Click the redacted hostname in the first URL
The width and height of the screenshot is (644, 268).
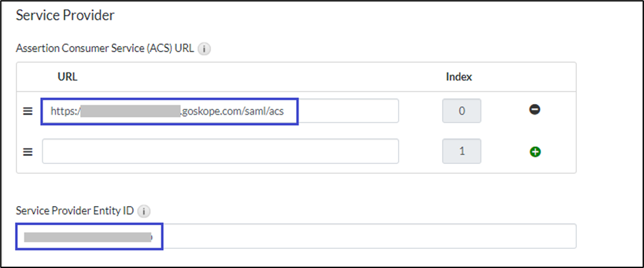[130, 111]
